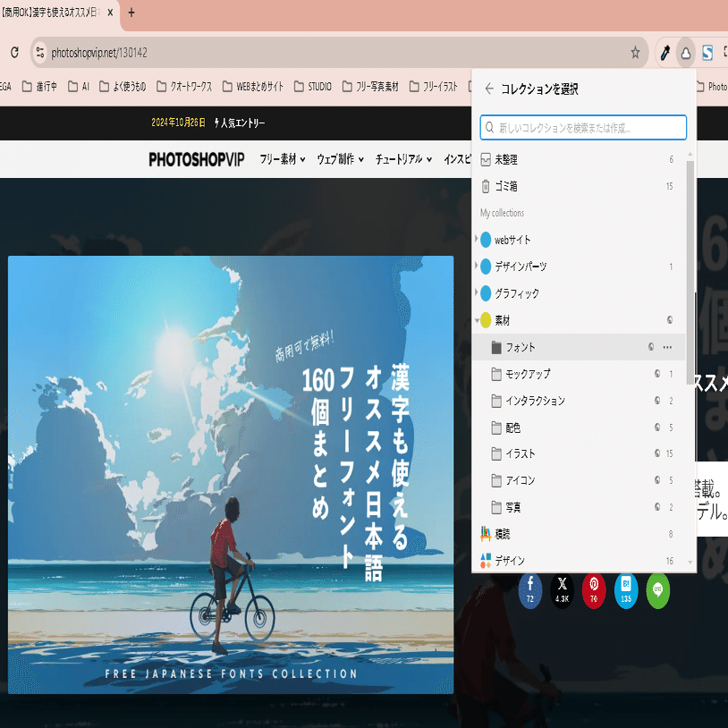Choose the フォント folder
The height and width of the screenshot is (728, 728).
(x=579, y=347)
